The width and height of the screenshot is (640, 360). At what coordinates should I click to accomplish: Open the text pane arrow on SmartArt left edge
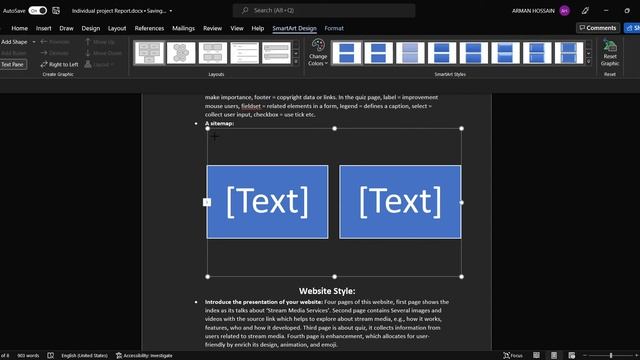pos(207,202)
